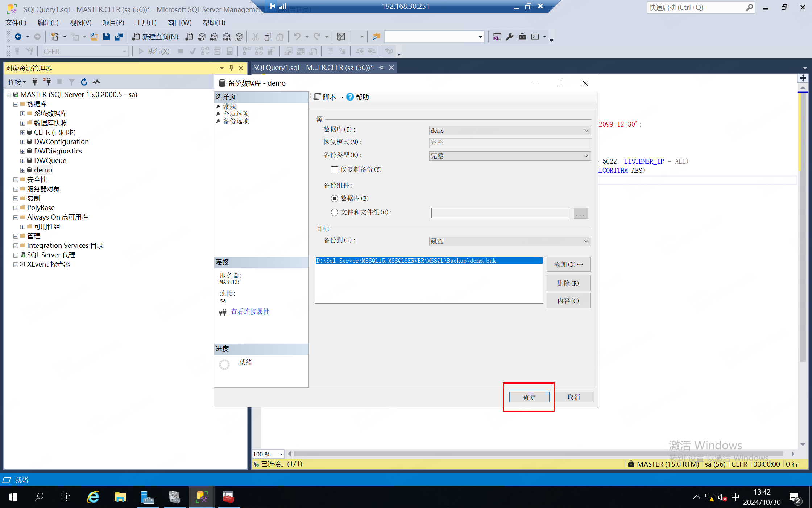Open the Help icon in backup dialog
The width and height of the screenshot is (812, 508).
click(350, 97)
